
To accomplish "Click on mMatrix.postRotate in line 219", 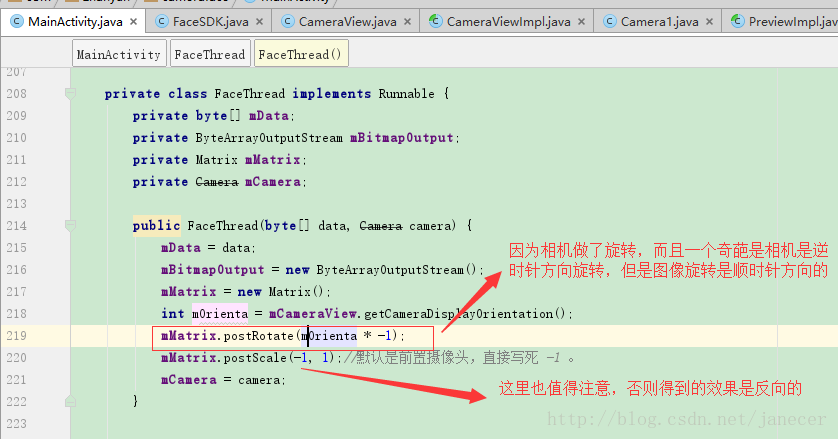I will [x=227, y=336].
